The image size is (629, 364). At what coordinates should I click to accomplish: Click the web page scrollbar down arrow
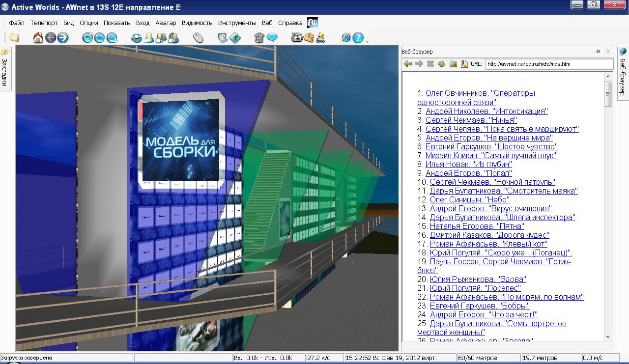click(x=608, y=337)
